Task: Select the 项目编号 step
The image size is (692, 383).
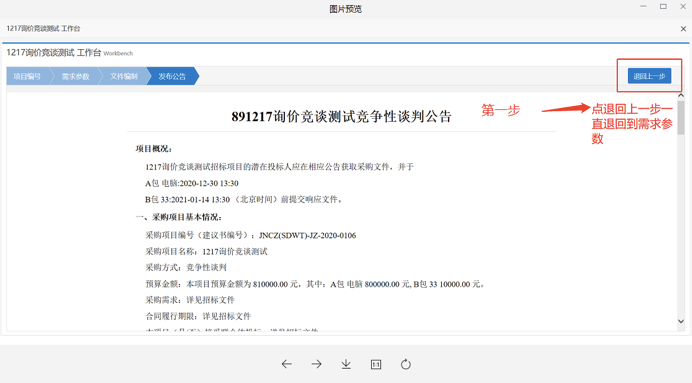Action: point(27,76)
